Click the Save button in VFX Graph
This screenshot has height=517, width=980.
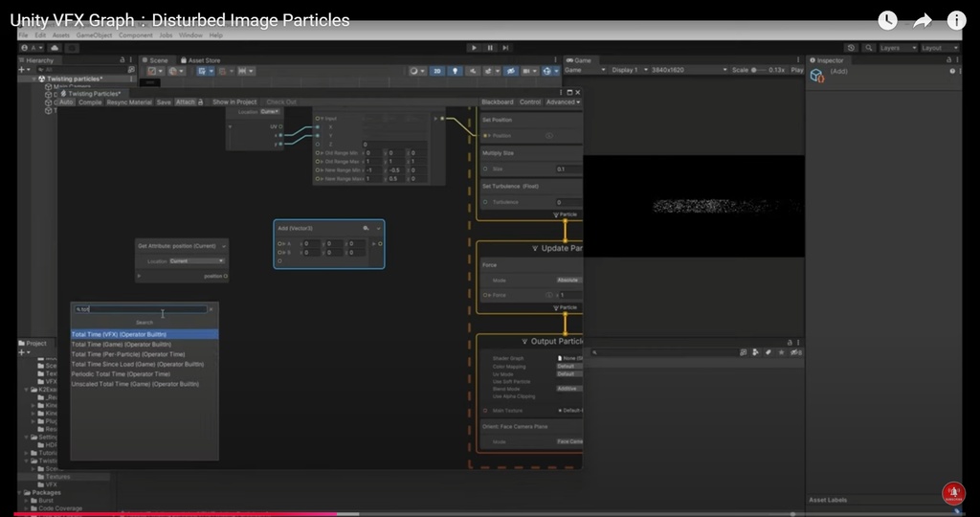coord(164,101)
